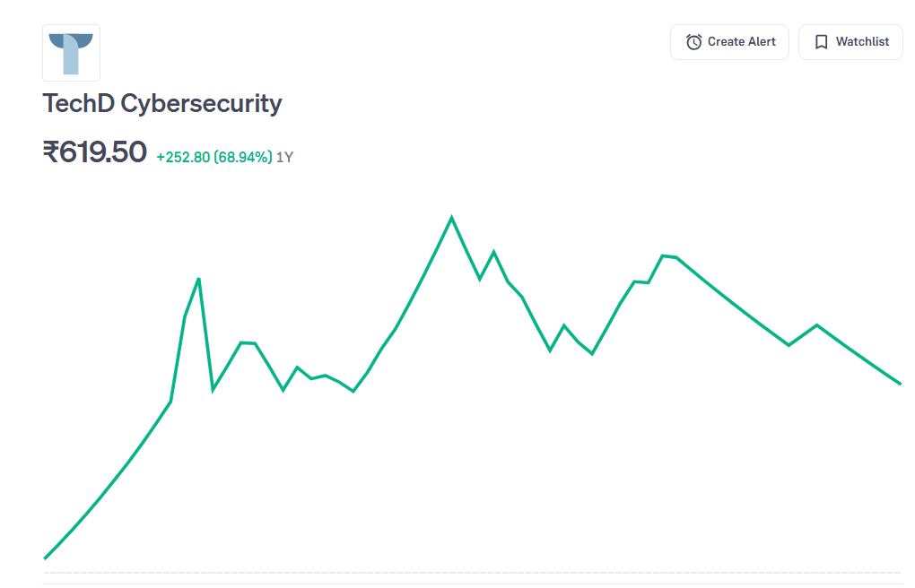Click the +252.80 (68.94%) change value
The width and height of the screenshot is (915, 588).
tap(213, 158)
